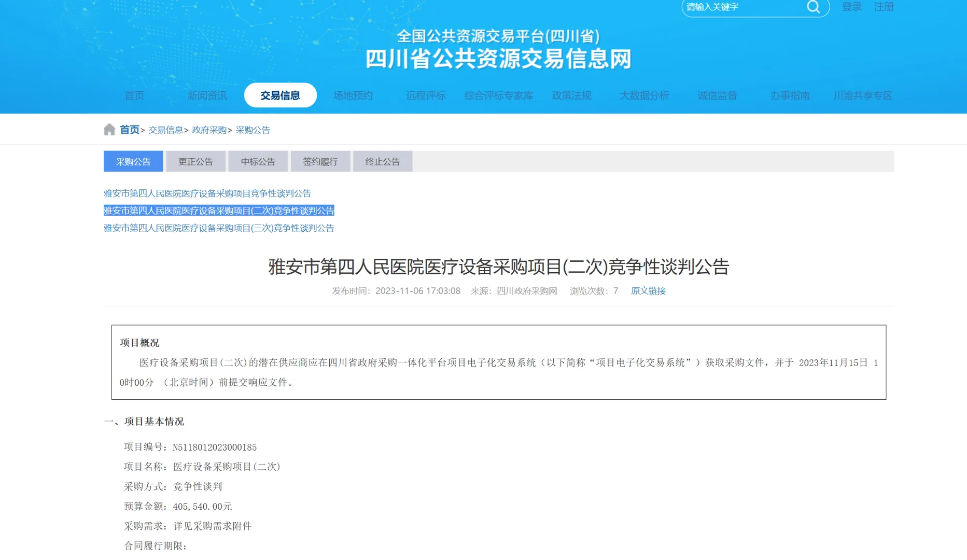Open the 政策法规 menu item
967x560 pixels.
572,95
